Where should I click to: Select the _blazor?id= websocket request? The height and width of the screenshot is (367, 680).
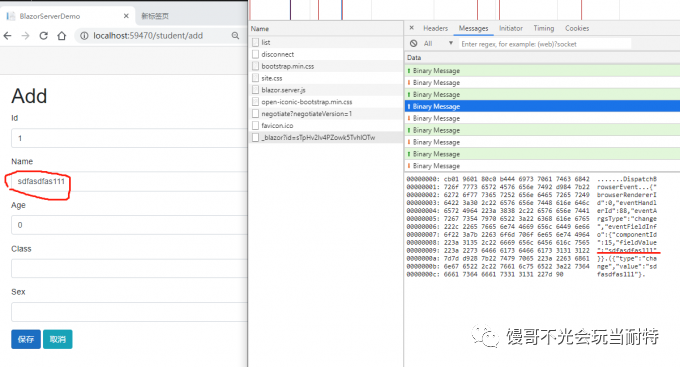point(326,138)
